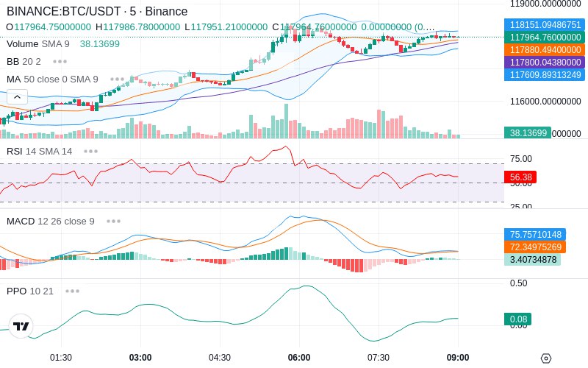Image resolution: width=588 pixels, height=368 pixels.
Task: Click the RSI 75.00 axis label
Action: point(521,159)
